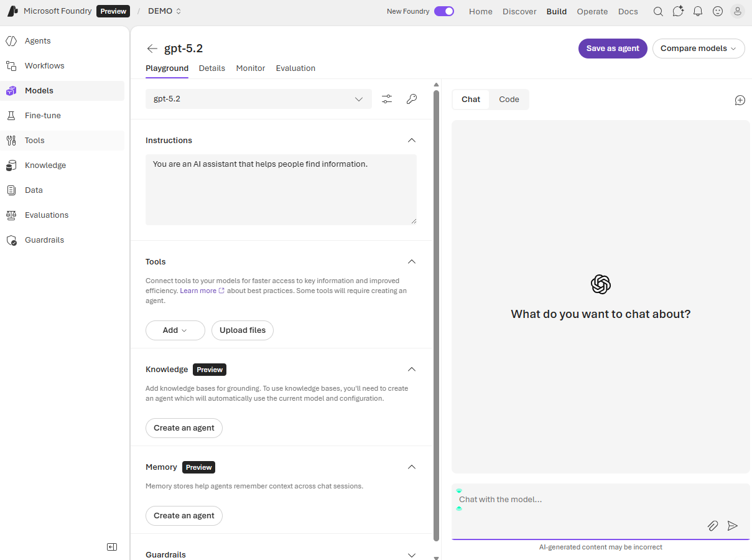Click the Instructions text area
This screenshot has height=560, width=752.
(281, 190)
